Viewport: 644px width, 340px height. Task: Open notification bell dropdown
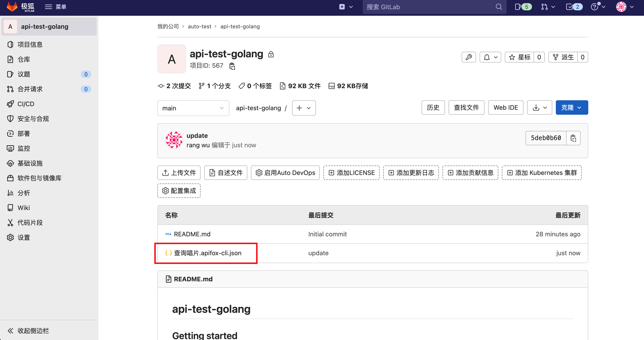[490, 57]
